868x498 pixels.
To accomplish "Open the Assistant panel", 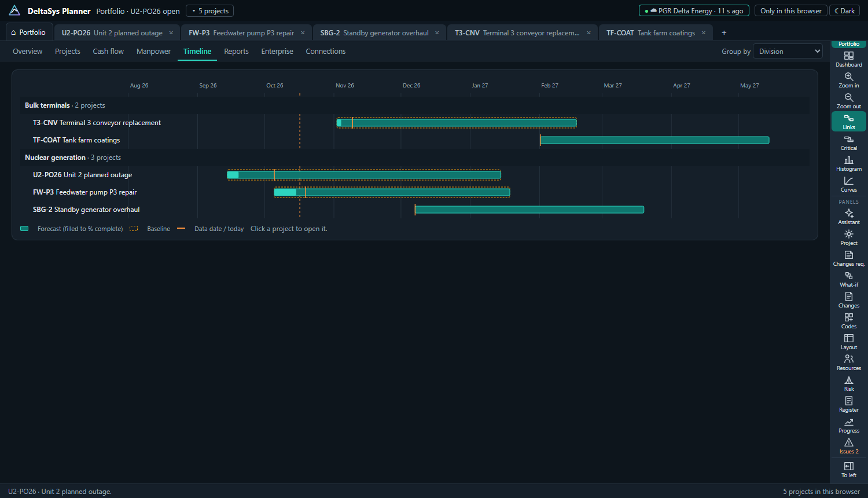I will click(x=849, y=217).
